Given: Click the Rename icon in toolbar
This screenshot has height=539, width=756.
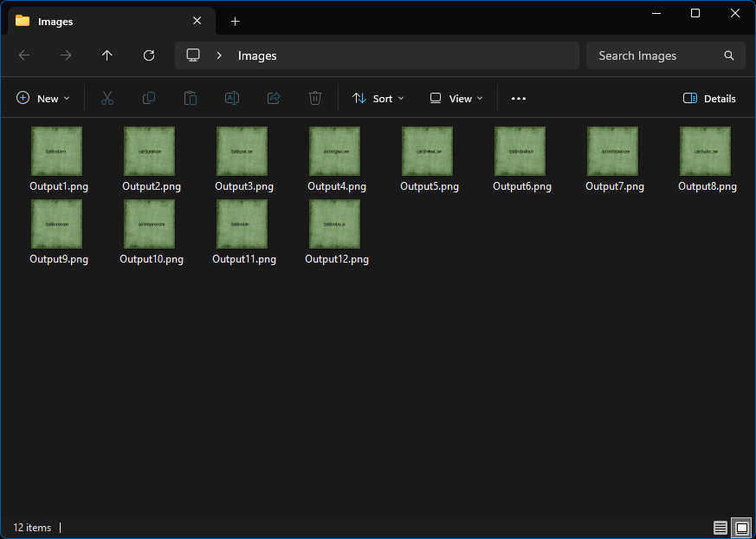Looking at the screenshot, I should tap(232, 99).
